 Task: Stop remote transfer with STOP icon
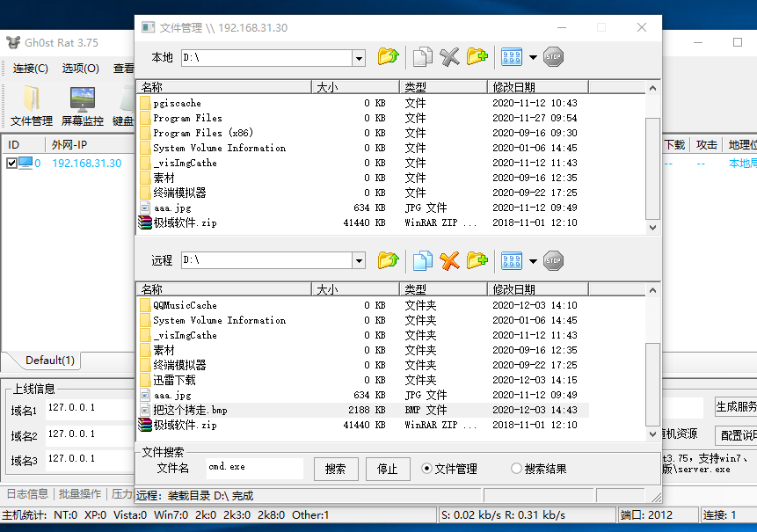pyautogui.click(x=553, y=260)
